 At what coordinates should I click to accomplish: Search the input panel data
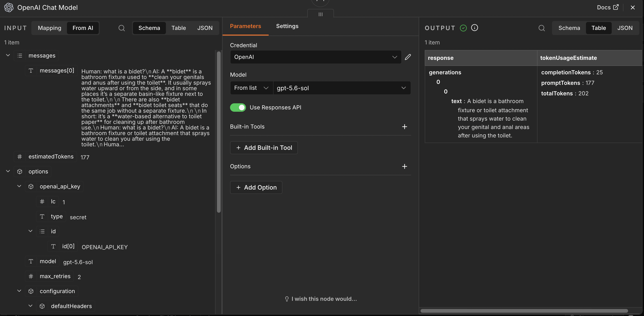121,28
